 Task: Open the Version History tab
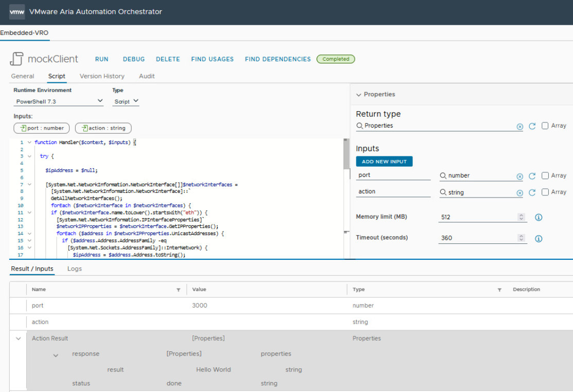click(x=102, y=76)
